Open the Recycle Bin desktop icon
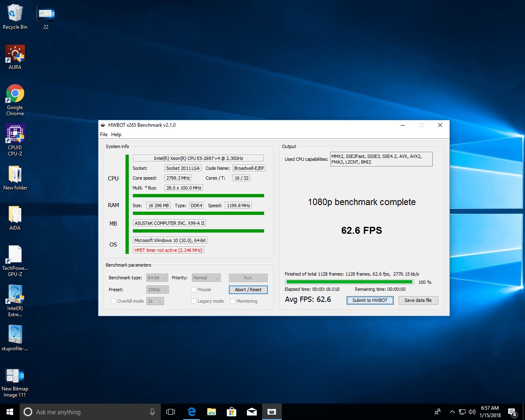Screen dimensions: 525x420 point(15,17)
